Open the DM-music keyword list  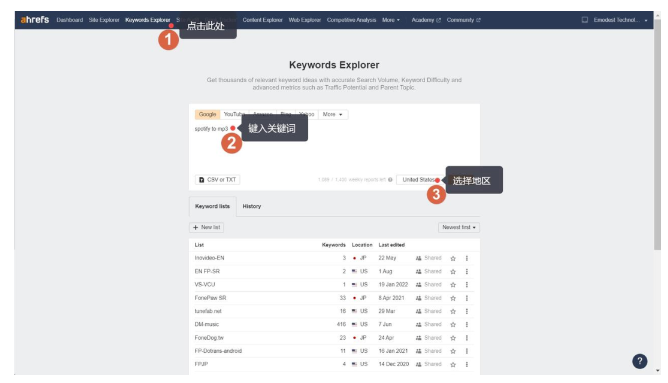click(207, 325)
